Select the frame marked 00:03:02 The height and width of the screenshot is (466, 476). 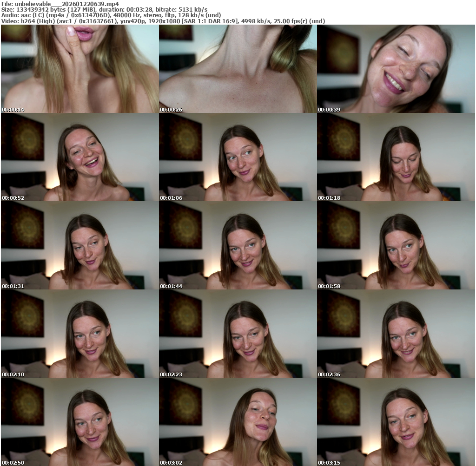pyautogui.click(x=238, y=422)
